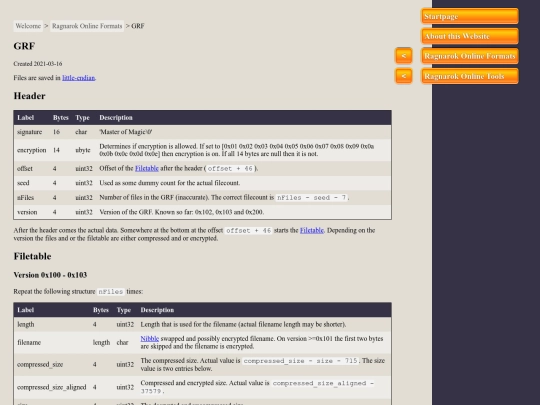Open Ragnarok Online Tools sidebar button
The width and height of the screenshot is (540, 405).
470,76
